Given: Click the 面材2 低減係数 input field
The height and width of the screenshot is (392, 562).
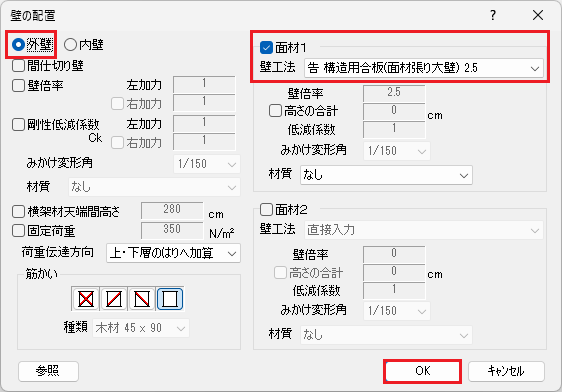Looking at the screenshot, I should tap(394, 290).
